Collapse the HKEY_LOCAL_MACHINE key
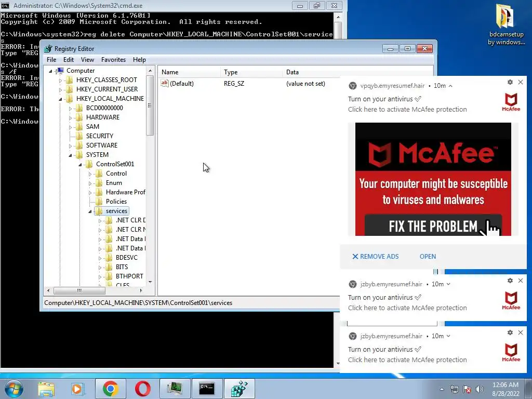This screenshot has height=399, width=532. pyautogui.click(x=60, y=99)
